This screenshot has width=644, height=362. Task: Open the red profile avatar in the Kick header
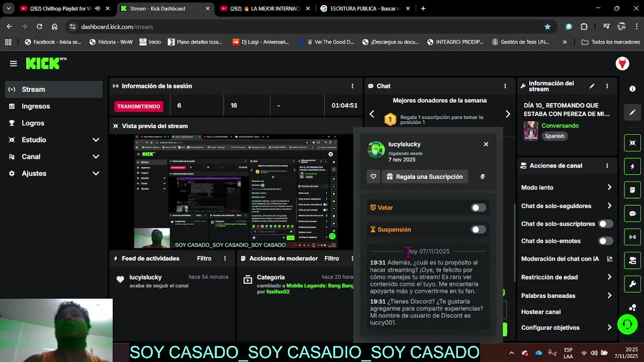pos(622,63)
